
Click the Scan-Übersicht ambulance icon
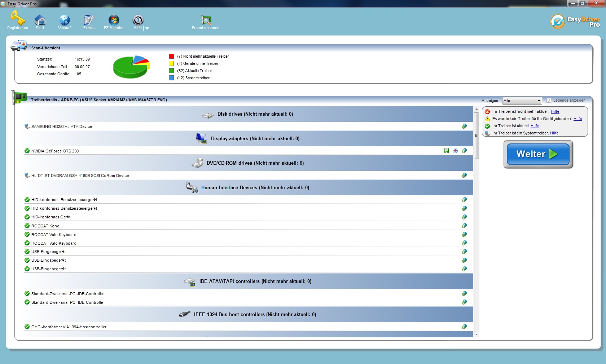click(x=19, y=45)
